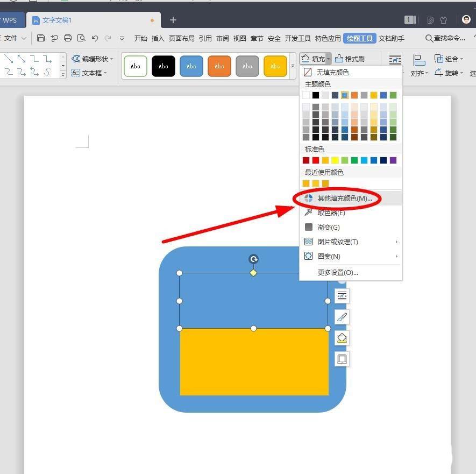The height and width of the screenshot is (474, 476).
Task: Pick the purple standard color swatch
Action: 393,160
